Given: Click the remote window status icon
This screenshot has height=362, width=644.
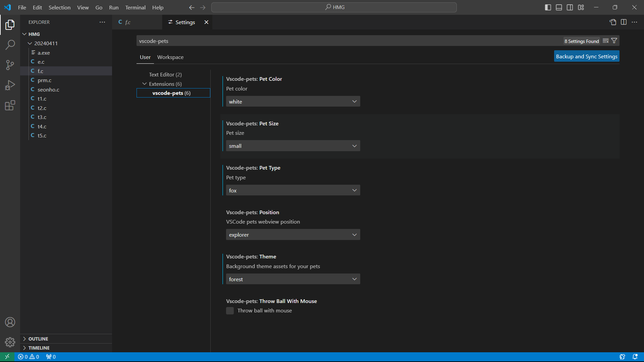Looking at the screenshot, I should point(7,357).
